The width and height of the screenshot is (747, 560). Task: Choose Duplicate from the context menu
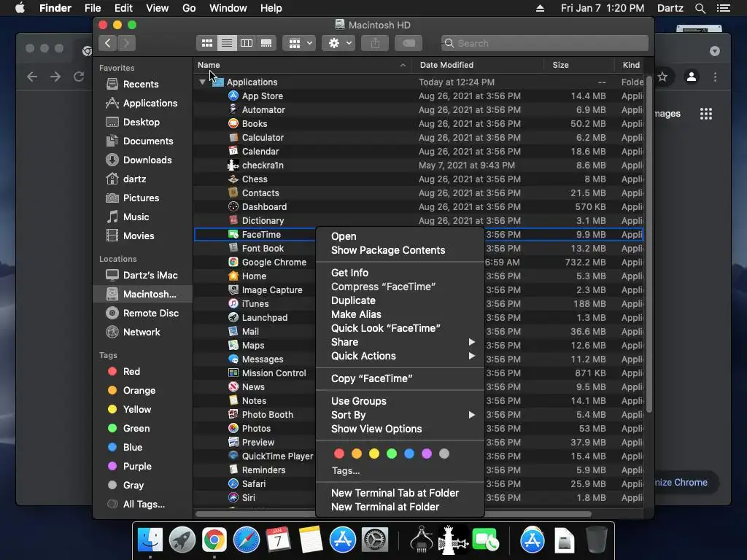click(x=400, y=300)
